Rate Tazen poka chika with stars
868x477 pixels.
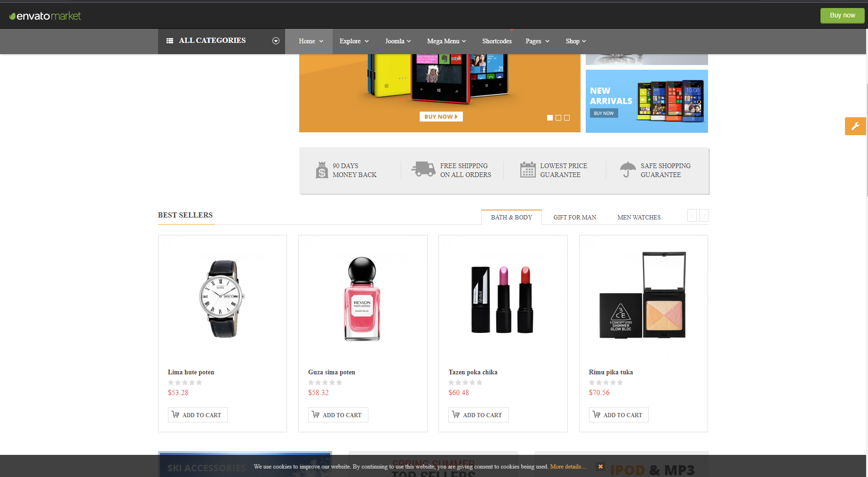(465, 382)
